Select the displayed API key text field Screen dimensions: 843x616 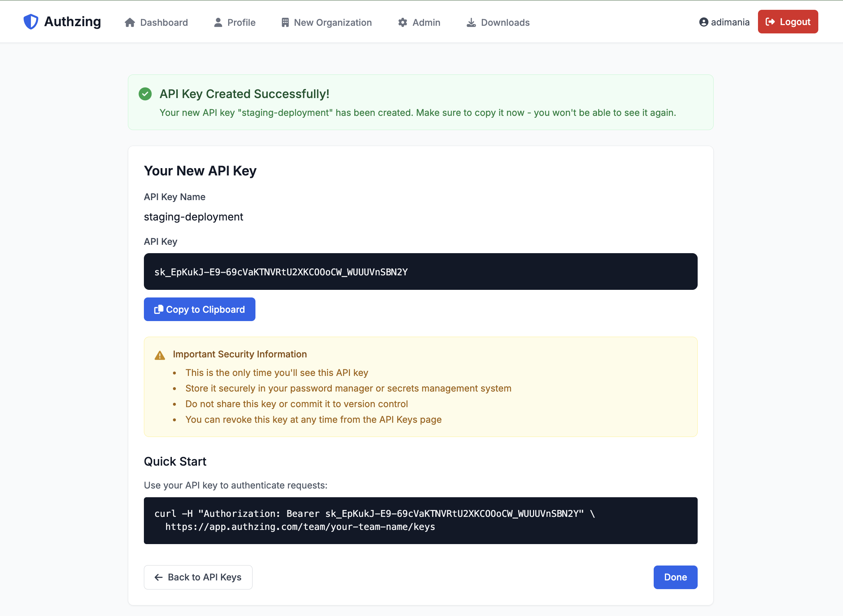pyautogui.click(x=420, y=271)
